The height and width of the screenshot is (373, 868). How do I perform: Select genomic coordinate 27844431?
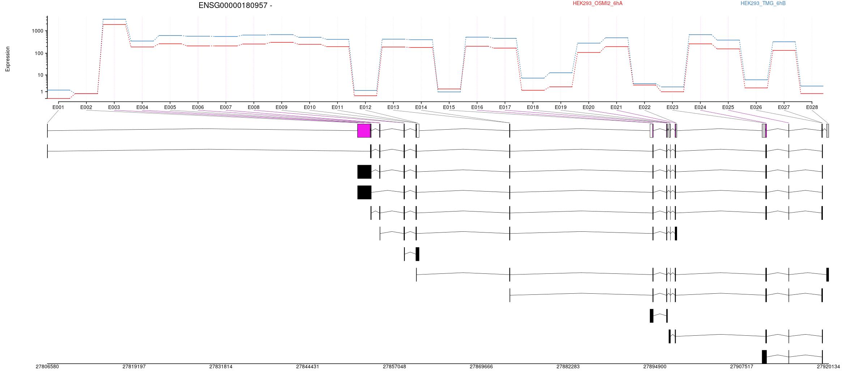[x=307, y=367]
